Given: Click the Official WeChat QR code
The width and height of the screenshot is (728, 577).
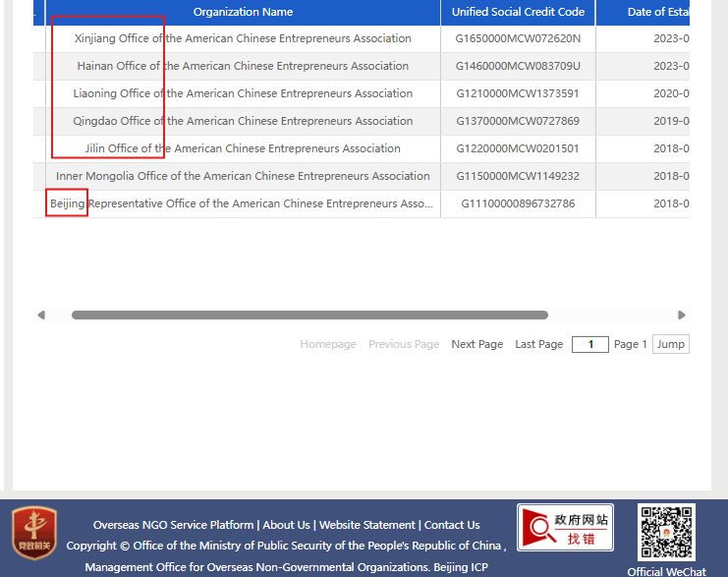Looking at the screenshot, I should pyautogui.click(x=666, y=533).
